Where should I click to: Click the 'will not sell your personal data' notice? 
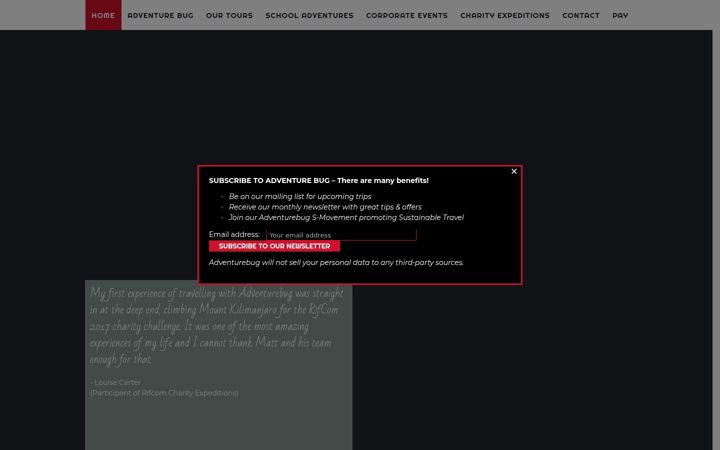point(336,263)
